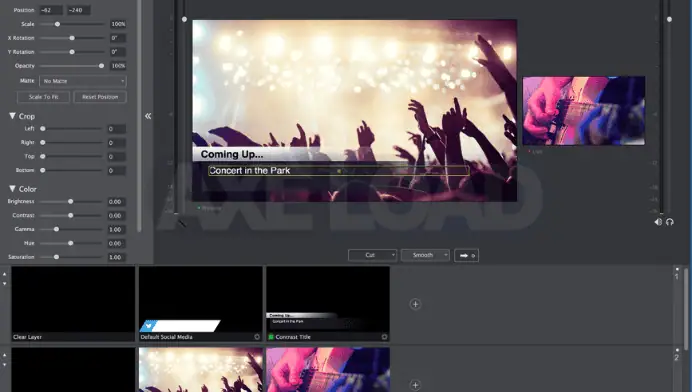Select the guitar player shot in layer 2
692x392 pixels.
(328, 369)
